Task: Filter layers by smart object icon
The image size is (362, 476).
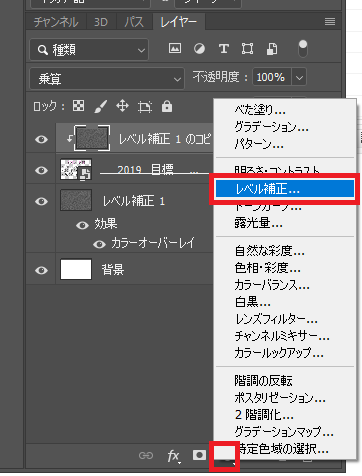Action: tap(272, 49)
